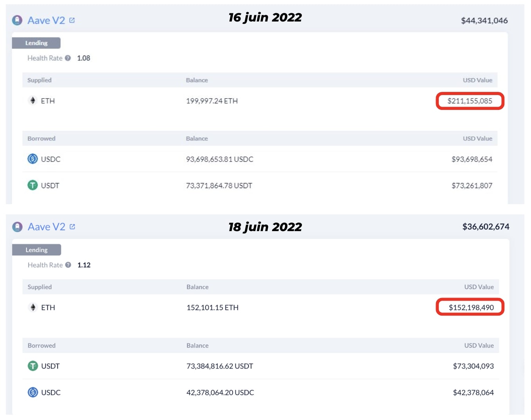Click the Aave logo in the 18 juin panel
Screen dimensions: 531x420
click(18, 227)
